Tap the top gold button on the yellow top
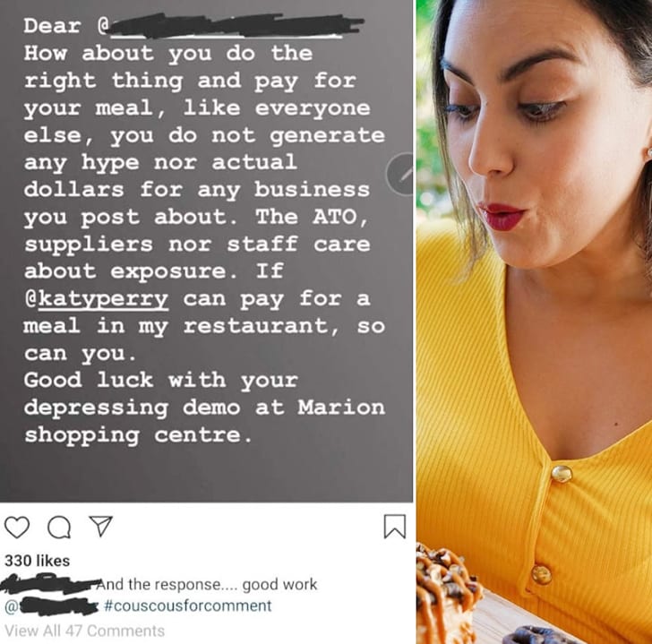 [x=562, y=474]
